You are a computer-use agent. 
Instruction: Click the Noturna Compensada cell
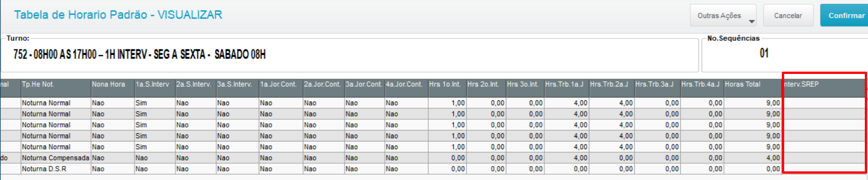56,158
